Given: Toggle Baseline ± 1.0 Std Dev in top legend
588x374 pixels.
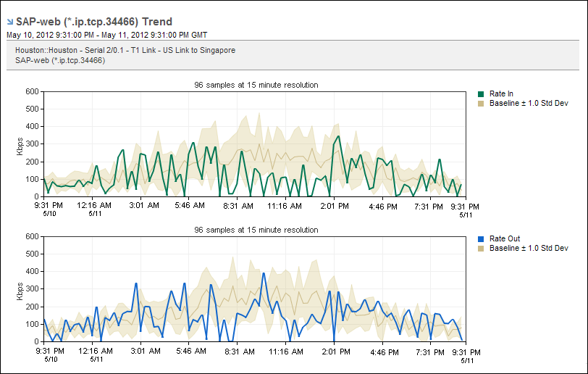Looking at the screenshot, I should tap(529, 104).
